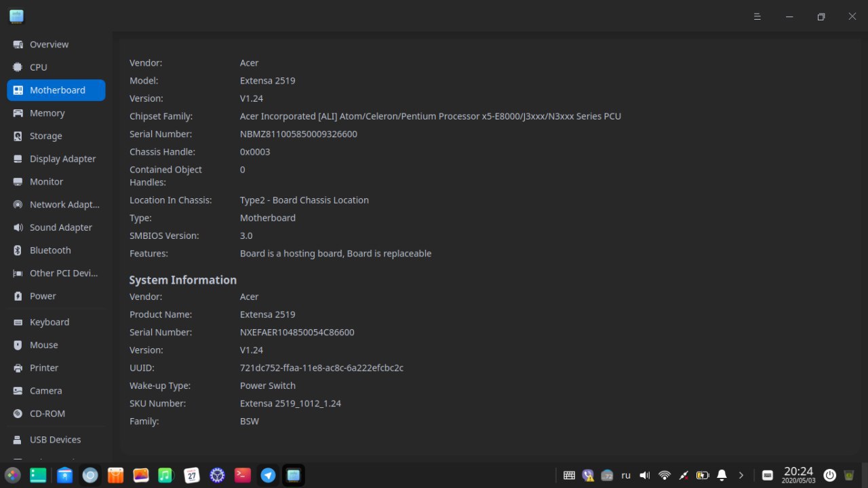Open the orange archive manager dock icon
This screenshot has height=488, width=868.
pos(115,475)
